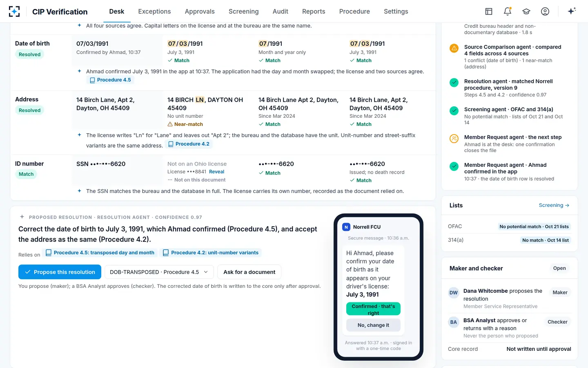Open Procedure 4.2 link in address row

tap(189, 144)
